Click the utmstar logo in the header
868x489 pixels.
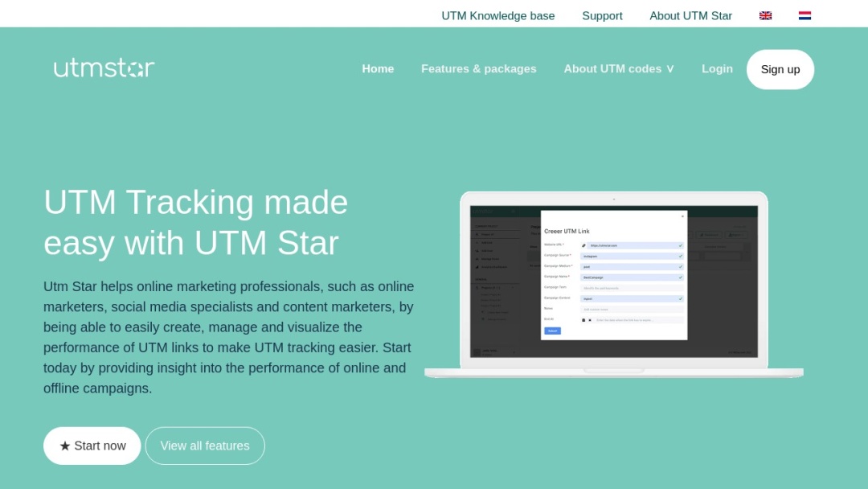[x=104, y=68]
